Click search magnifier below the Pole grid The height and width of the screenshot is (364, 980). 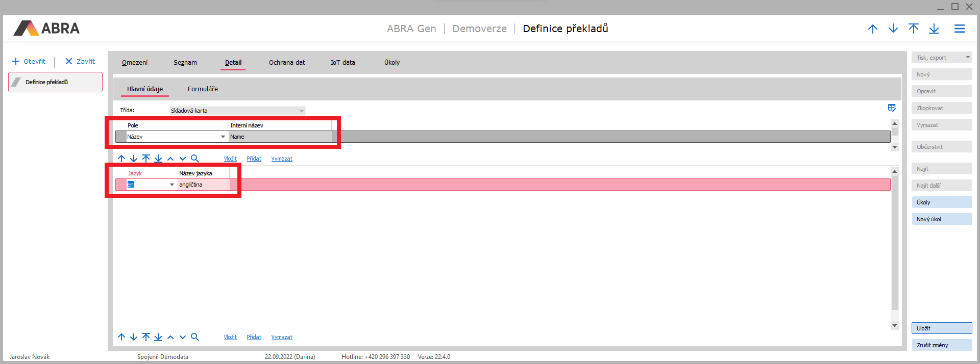coord(195,159)
